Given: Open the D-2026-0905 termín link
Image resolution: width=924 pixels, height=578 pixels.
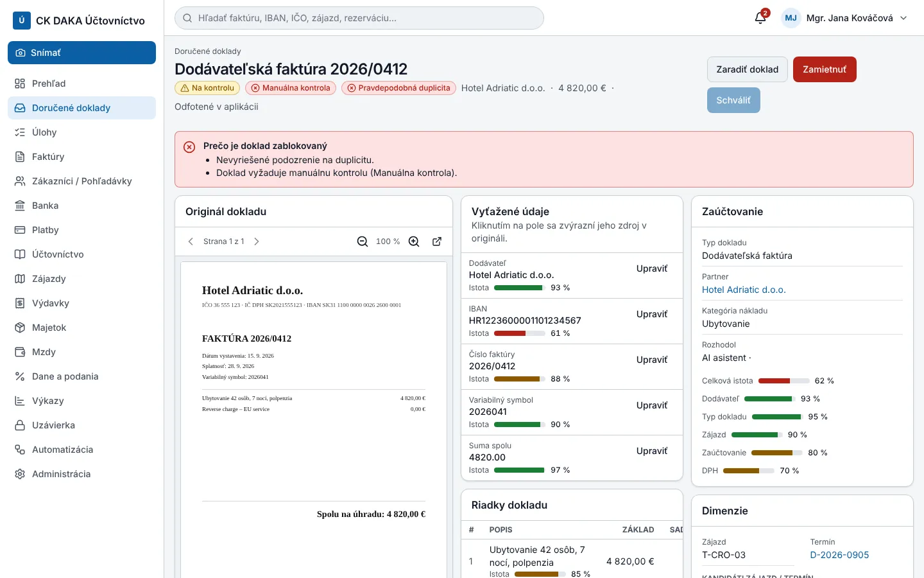Looking at the screenshot, I should [839, 555].
